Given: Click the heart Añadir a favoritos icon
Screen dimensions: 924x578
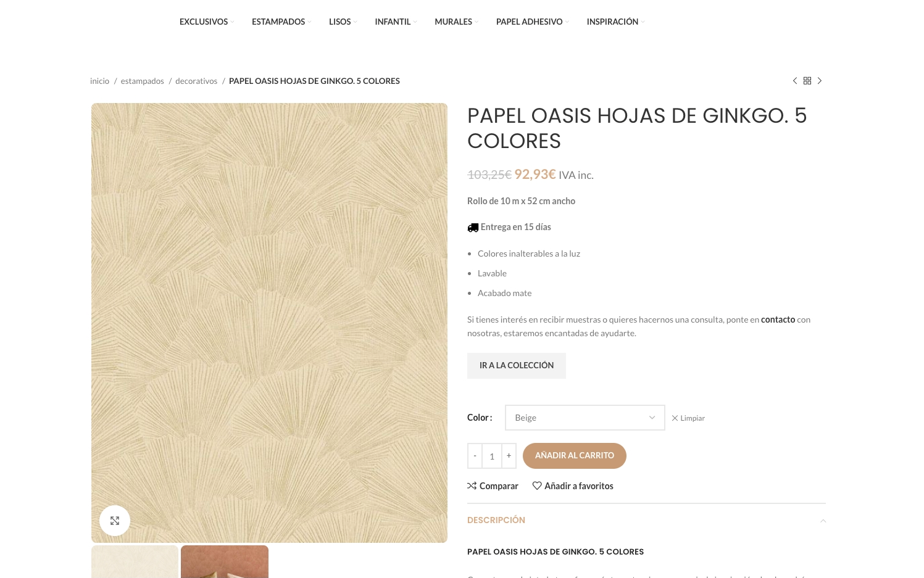Looking at the screenshot, I should tap(537, 486).
